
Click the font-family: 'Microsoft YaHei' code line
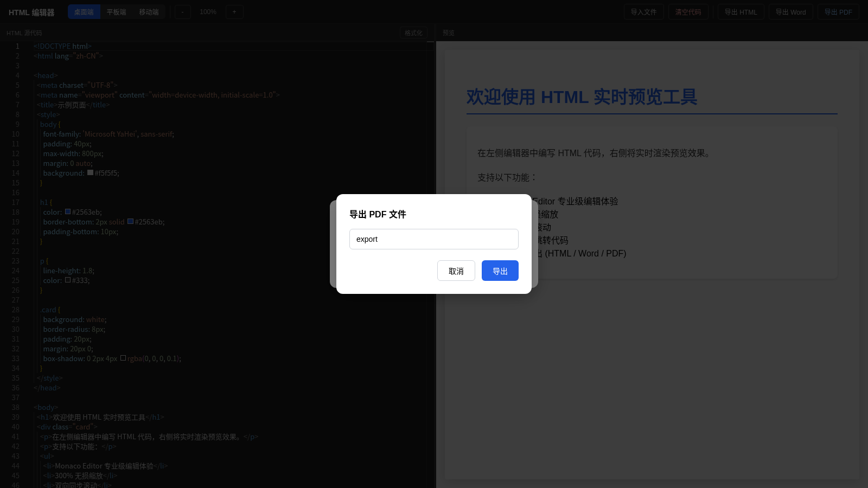click(x=108, y=134)
